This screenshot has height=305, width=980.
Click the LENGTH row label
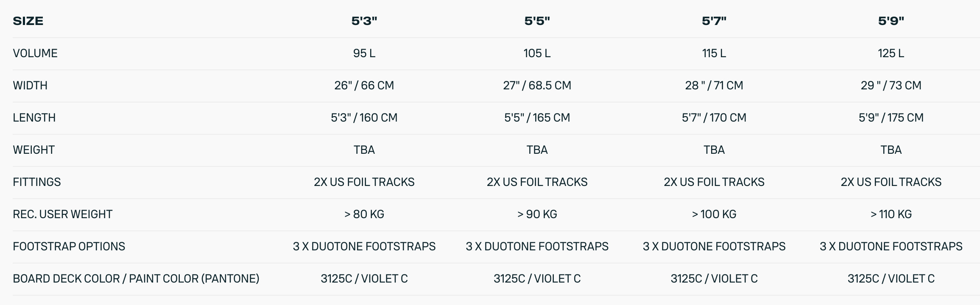[34, 118]
